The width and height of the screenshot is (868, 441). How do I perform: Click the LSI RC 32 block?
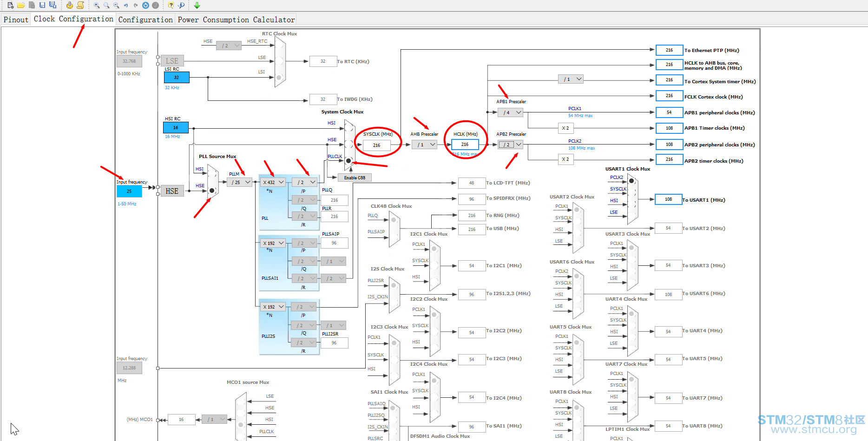tap(177, 77)
